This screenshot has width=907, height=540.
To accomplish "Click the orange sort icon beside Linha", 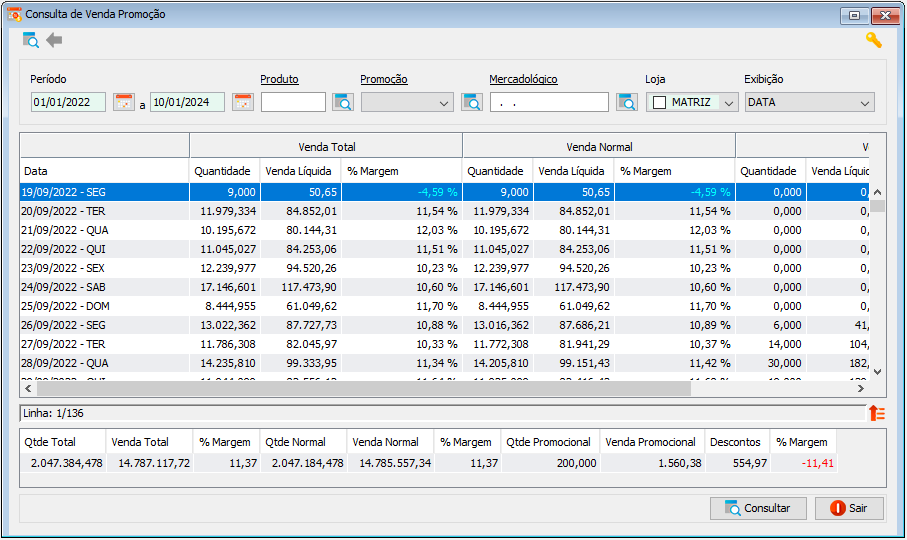I will tap(877, 413).
